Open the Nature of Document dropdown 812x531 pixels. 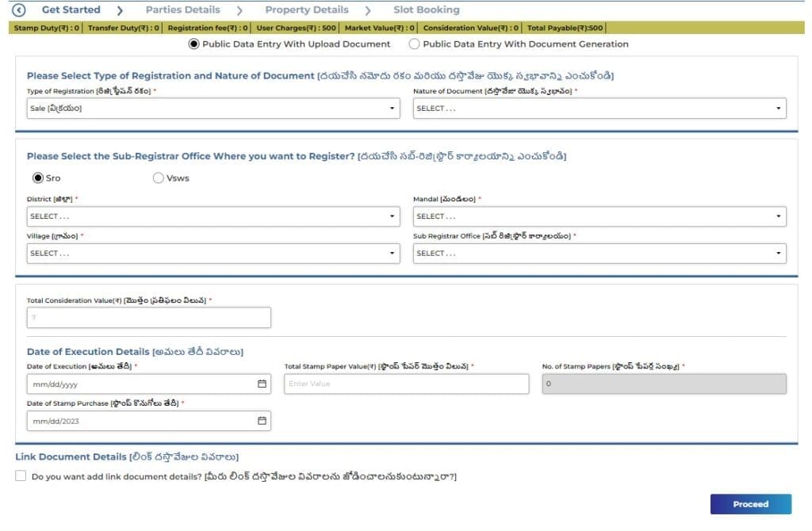(x=599, y=109)
